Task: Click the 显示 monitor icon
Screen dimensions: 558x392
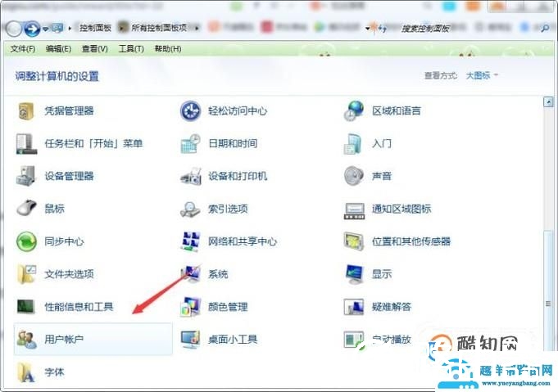Action: point(355,274)
